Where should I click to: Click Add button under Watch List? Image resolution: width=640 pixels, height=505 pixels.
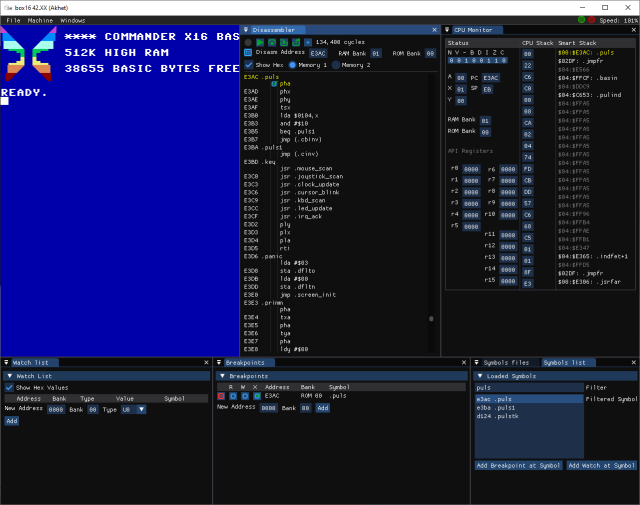12,421
